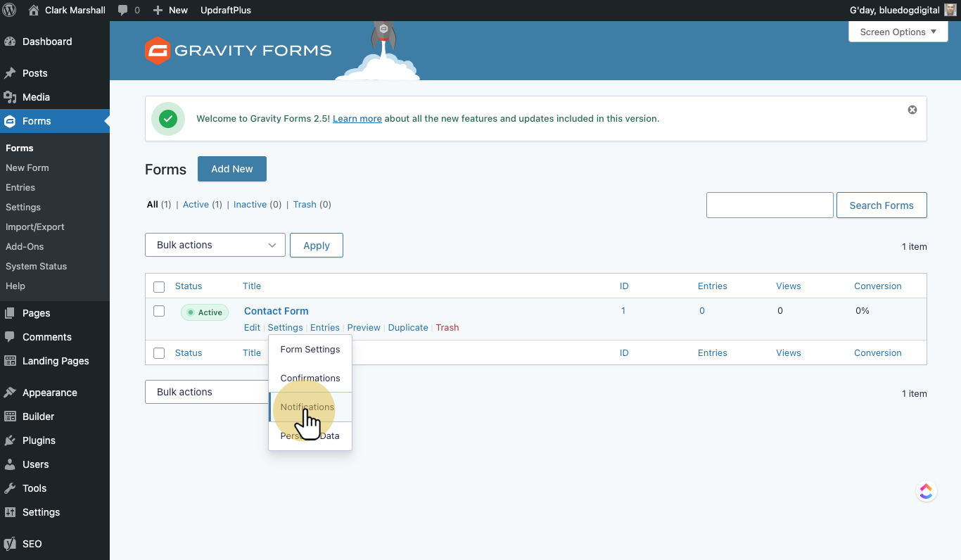Choose Confirmations from the settings menu
The height and width of the screenshot is (560, 961).
click(x=310, y=378)
